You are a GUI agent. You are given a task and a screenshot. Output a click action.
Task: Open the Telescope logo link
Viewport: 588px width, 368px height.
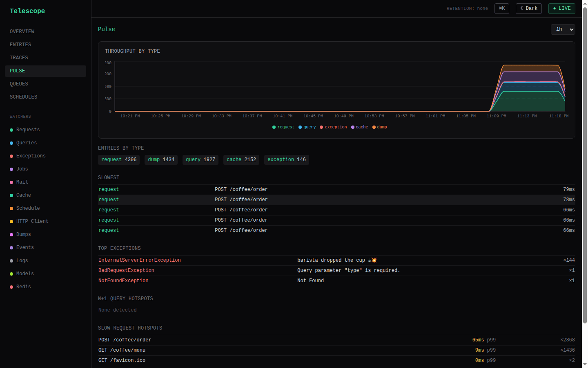tap(27, 11)
